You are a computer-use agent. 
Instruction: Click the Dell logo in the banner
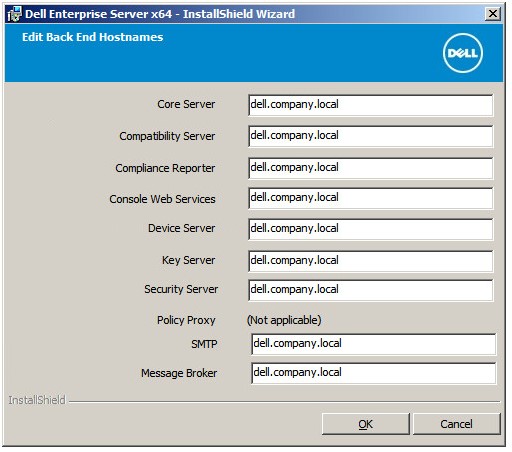point(463,53)
